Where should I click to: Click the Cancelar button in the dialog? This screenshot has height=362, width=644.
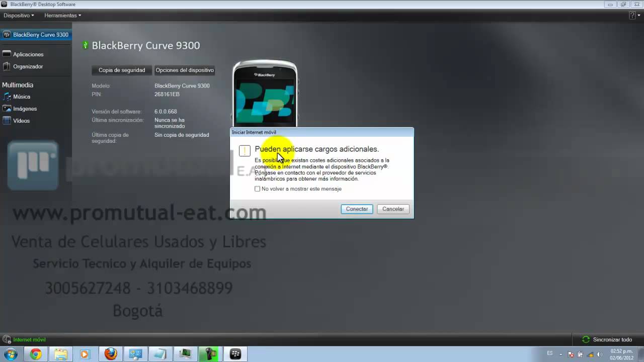(393, 209)
